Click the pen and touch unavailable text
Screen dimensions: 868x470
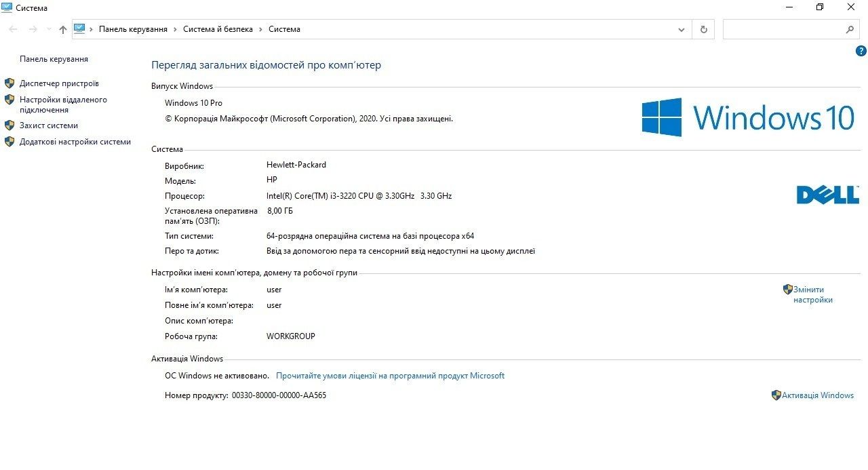pyautogui.click(x=401, y=251)
